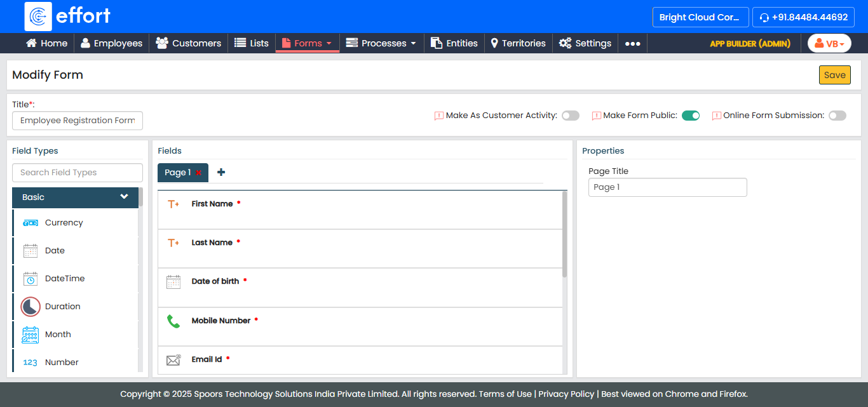This screenshot has height=407, width=868.
Task: Click the plus icon to add page
Action: click(221, 172)
